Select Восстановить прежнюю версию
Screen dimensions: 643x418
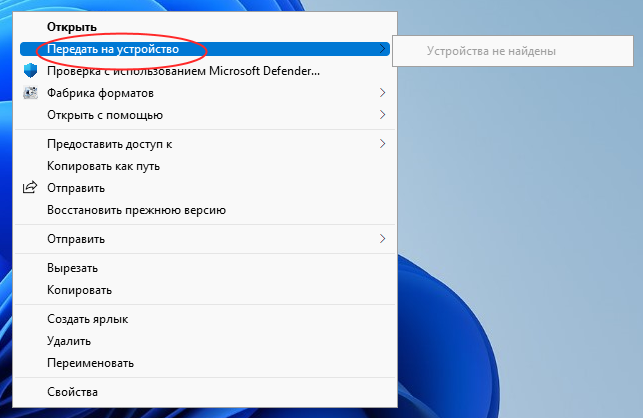click(x=205, y=210)
